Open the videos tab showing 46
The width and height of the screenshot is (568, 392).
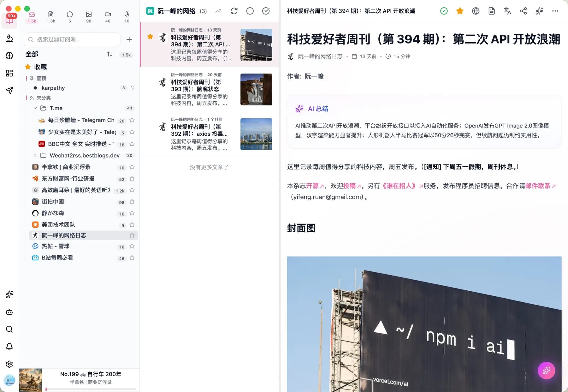tap(108, 17)
